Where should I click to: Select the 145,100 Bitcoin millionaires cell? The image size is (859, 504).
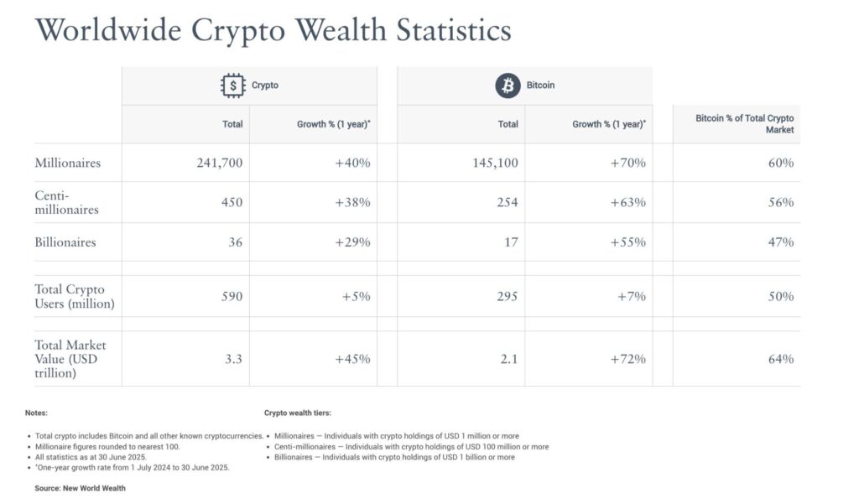(x=495, y=163)
